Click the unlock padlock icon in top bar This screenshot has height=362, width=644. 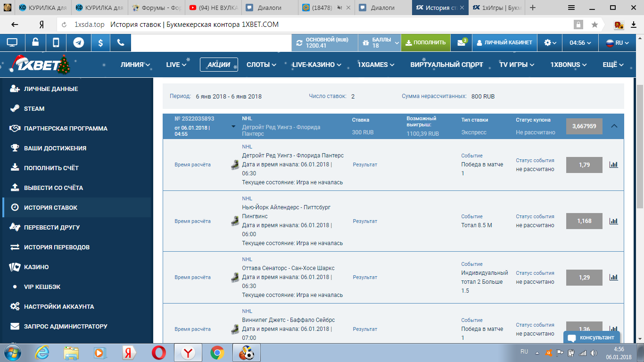click(35, 42)
